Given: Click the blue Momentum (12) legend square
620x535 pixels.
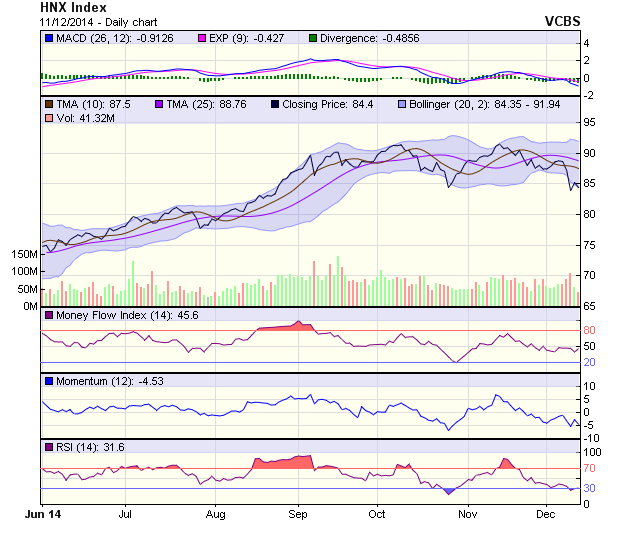Looking at the screenshot, I should 49,381.
